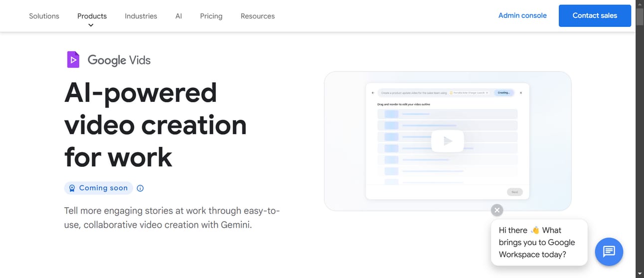Screen dimensions: 644x278
Task: Click the vertical scrollbar thumb
Action: [x=640, y=16]
